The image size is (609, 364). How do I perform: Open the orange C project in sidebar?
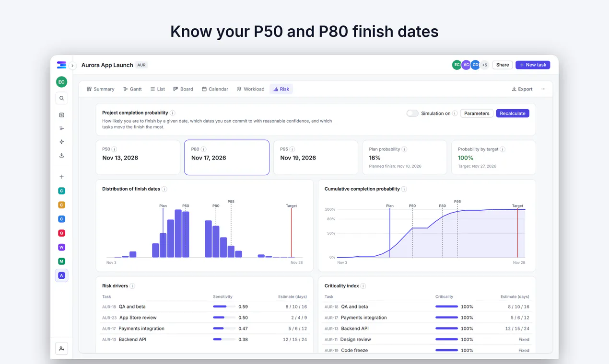click(x=61, y=205)
